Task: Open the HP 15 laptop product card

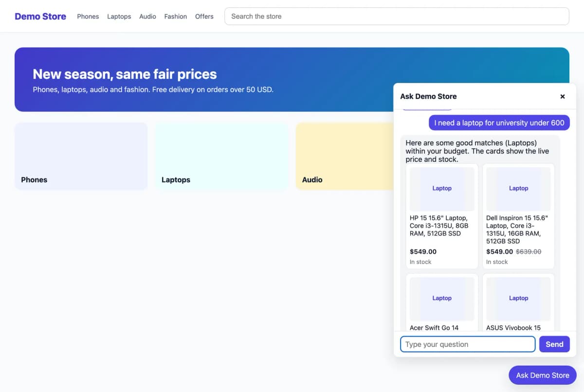Action: [x=442, y=216]
